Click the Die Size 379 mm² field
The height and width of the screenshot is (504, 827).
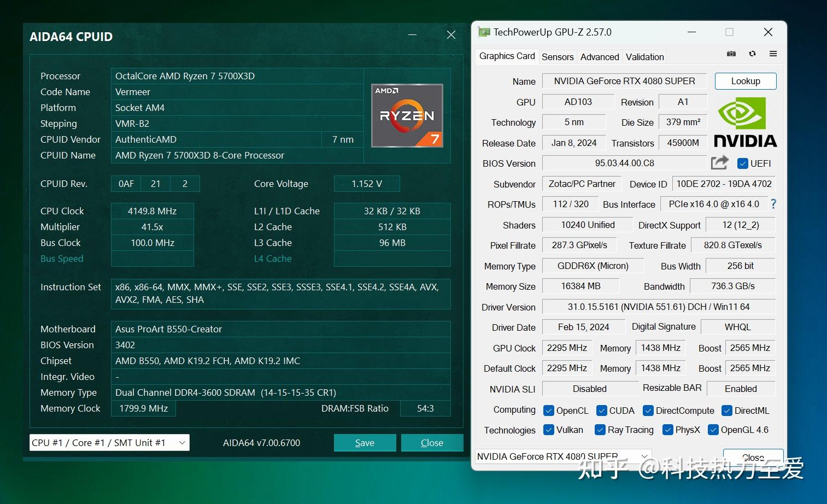click(683, 122)
